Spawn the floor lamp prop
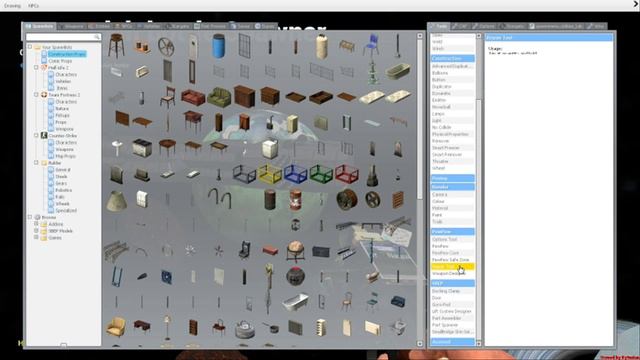Image resolution: width=640 pixels, height=360 pixels. click(167, 327)
